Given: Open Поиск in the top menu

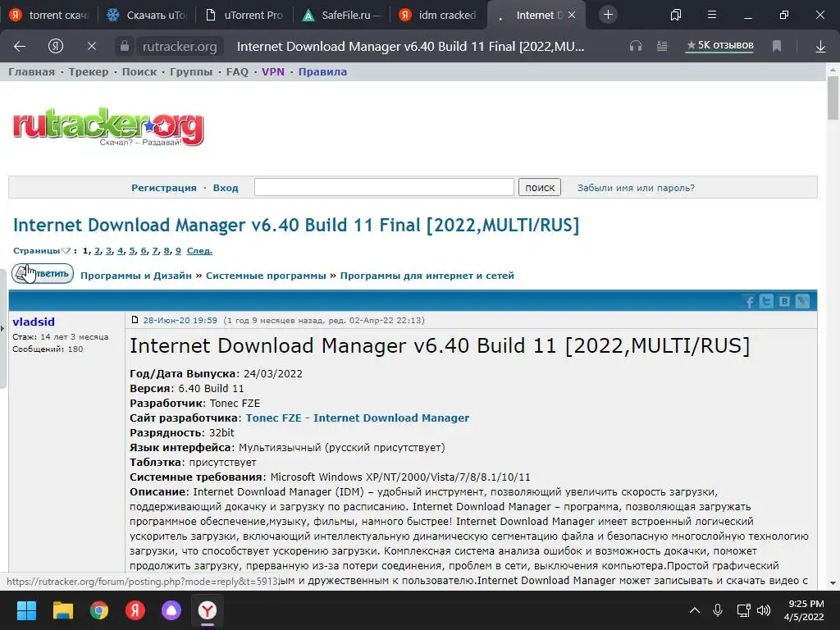Looking at the screenshot, I should (x=139, y=72).
